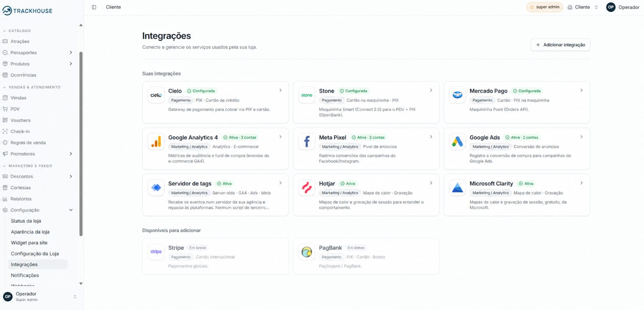Collapse the Marketing & Preço section

27,166
